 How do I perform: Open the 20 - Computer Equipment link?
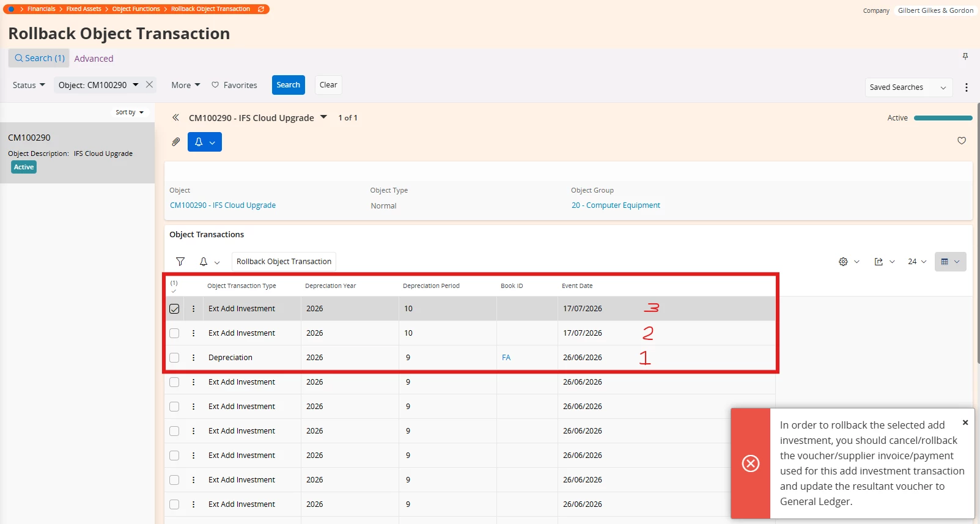616,205
